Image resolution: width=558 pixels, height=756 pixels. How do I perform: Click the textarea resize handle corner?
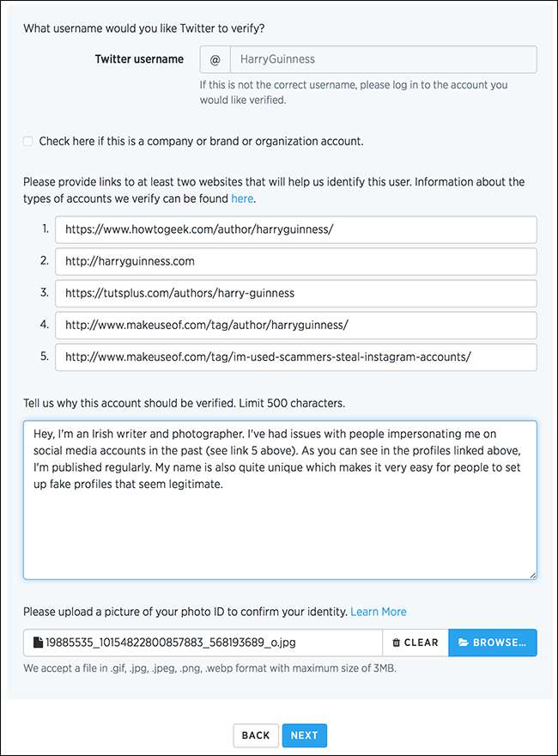[x=533, y=575]
